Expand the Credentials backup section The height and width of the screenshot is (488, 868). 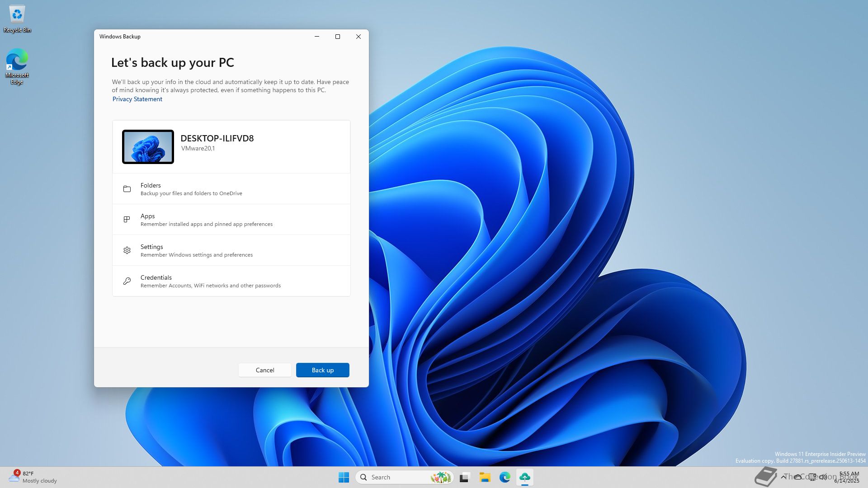(231, 281)
